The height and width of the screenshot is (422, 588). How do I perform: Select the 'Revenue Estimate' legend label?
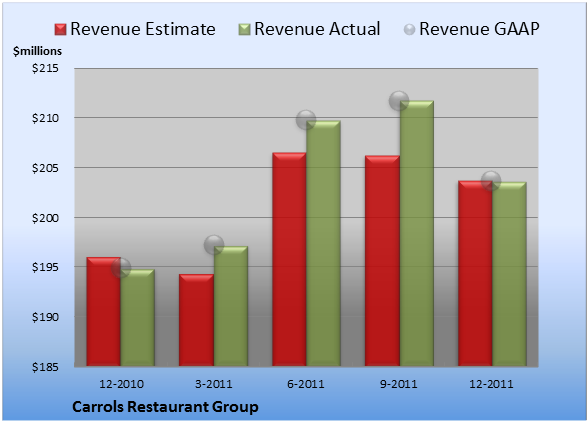143,29
